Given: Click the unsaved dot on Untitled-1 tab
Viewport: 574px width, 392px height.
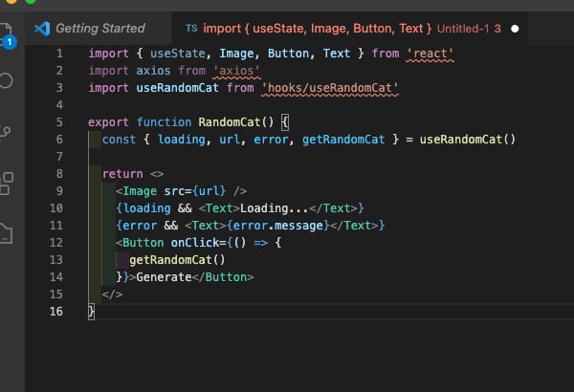Looking at the screenshot, I should tap(515, 29).
